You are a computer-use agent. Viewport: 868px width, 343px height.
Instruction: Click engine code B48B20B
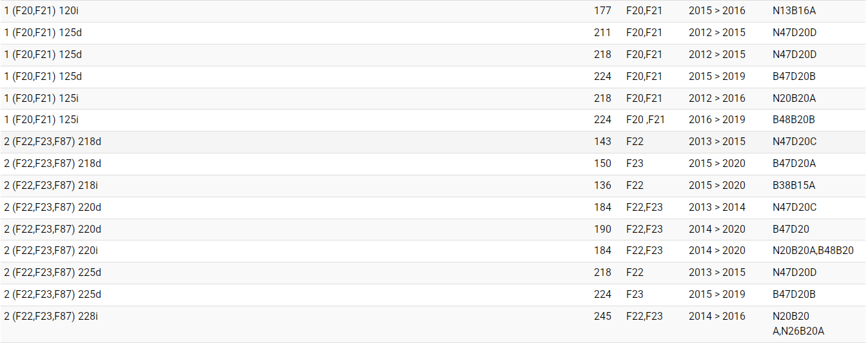pyautogui.click(x=794, y=120)
